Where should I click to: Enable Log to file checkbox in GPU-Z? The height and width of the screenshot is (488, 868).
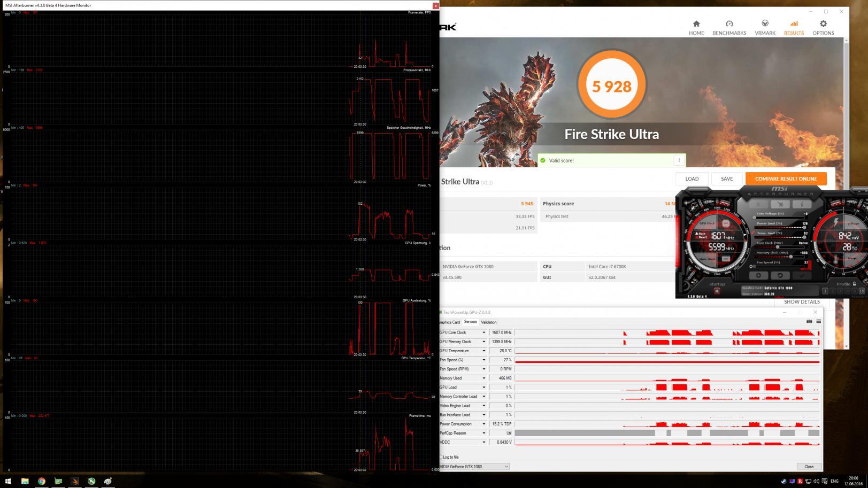tap(441, 457)
